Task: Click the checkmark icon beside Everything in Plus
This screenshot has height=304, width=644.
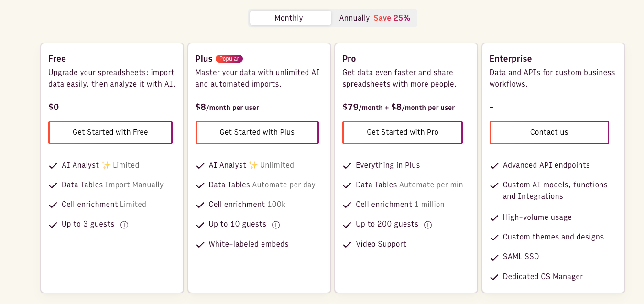Action: point(347,165)
